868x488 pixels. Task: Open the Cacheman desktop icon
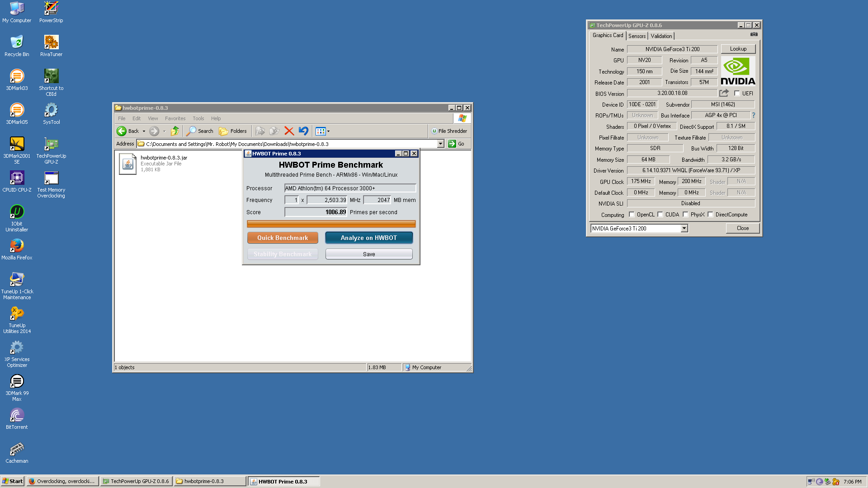coord(17,452)
